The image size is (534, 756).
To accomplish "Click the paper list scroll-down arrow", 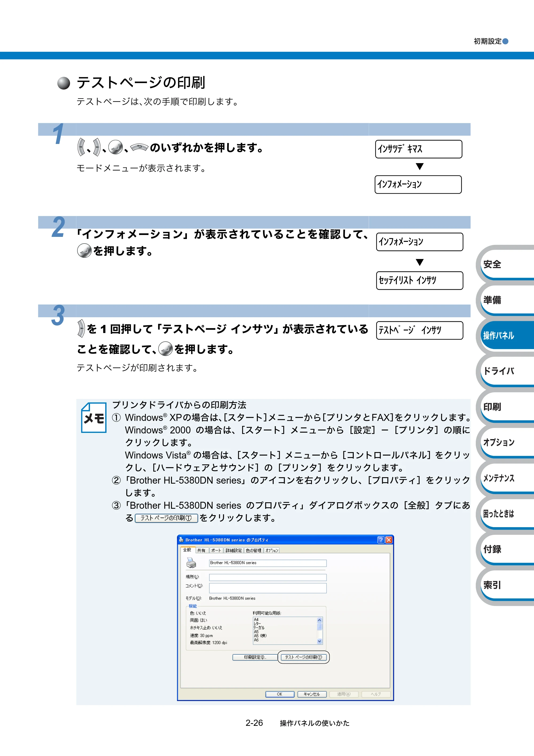I will (x=319, y=641).
